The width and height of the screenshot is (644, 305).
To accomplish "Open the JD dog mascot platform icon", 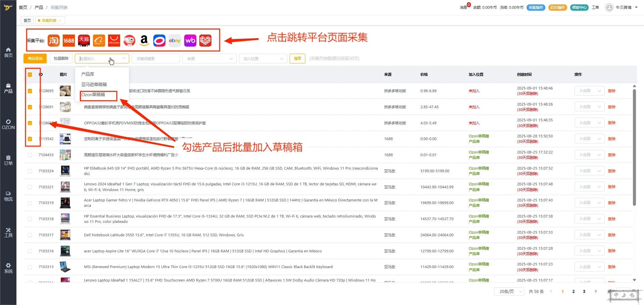I will pyautogui.click(x=129, y=41).
